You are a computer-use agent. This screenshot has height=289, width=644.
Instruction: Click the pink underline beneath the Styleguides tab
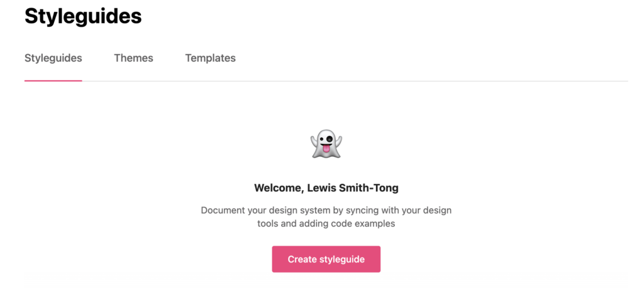point(53,81)
